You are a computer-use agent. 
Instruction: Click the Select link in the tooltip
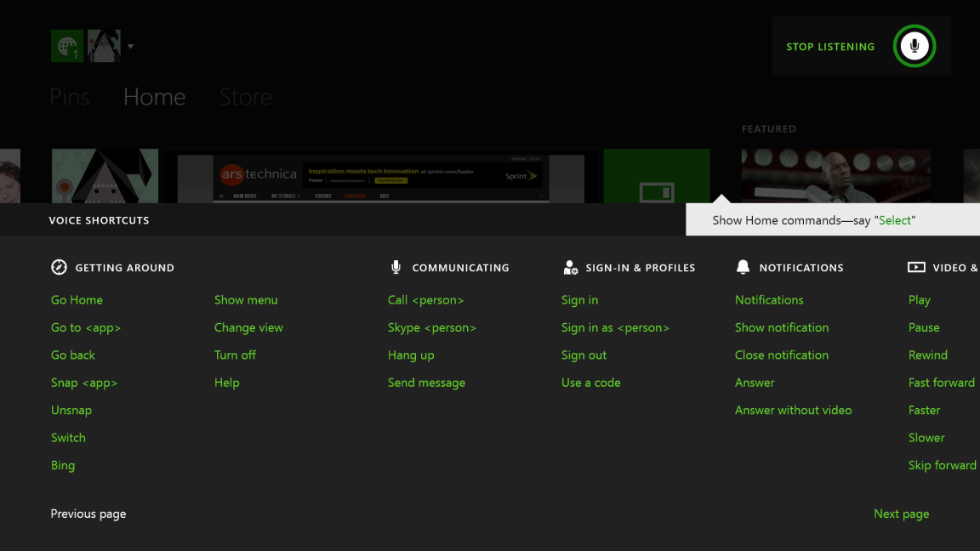895,219
